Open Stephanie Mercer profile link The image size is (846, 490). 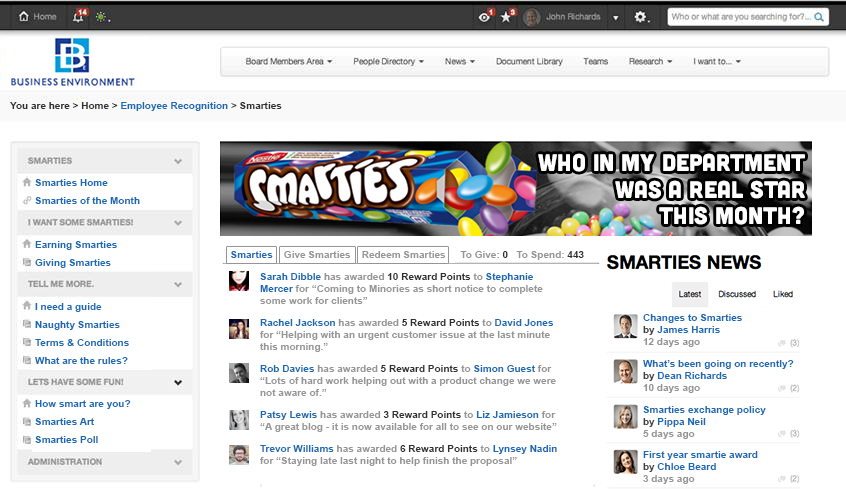point(509,277)
